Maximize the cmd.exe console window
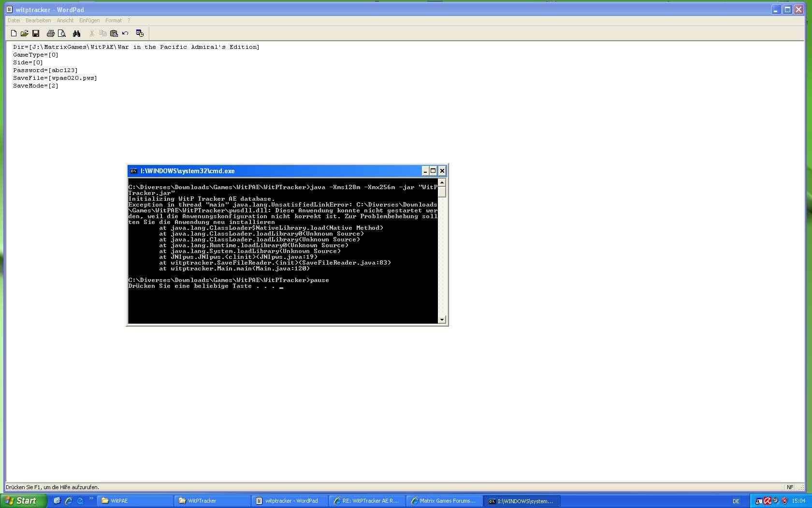Viewport: 812px width, 508px height. (433, 171)
